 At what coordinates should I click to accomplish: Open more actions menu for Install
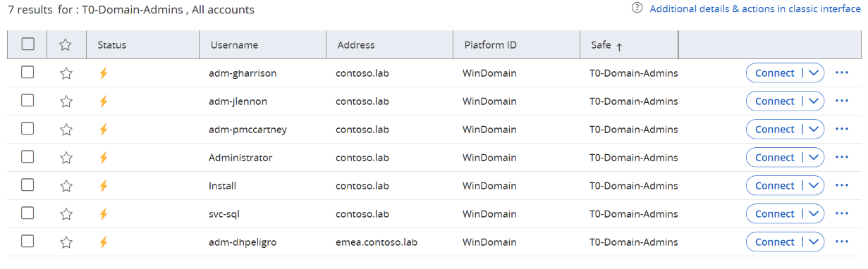(x=841, y=185)
